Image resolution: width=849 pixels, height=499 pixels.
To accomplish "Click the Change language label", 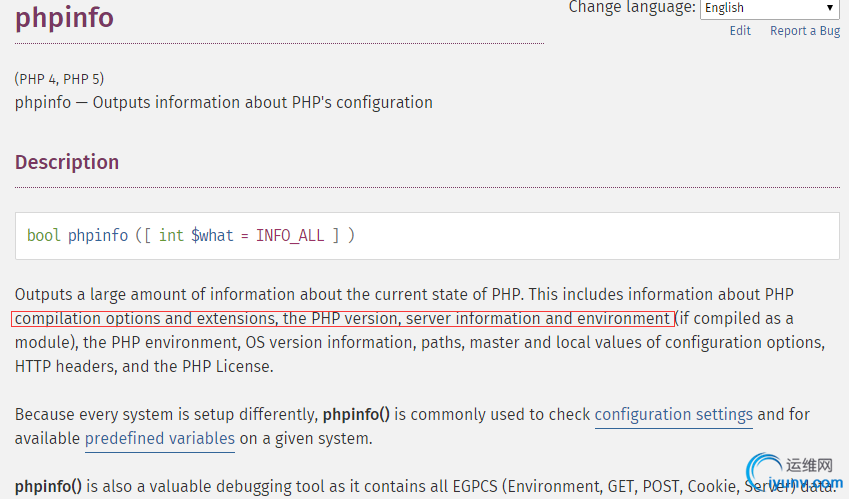I will click(x=631, y=8).
